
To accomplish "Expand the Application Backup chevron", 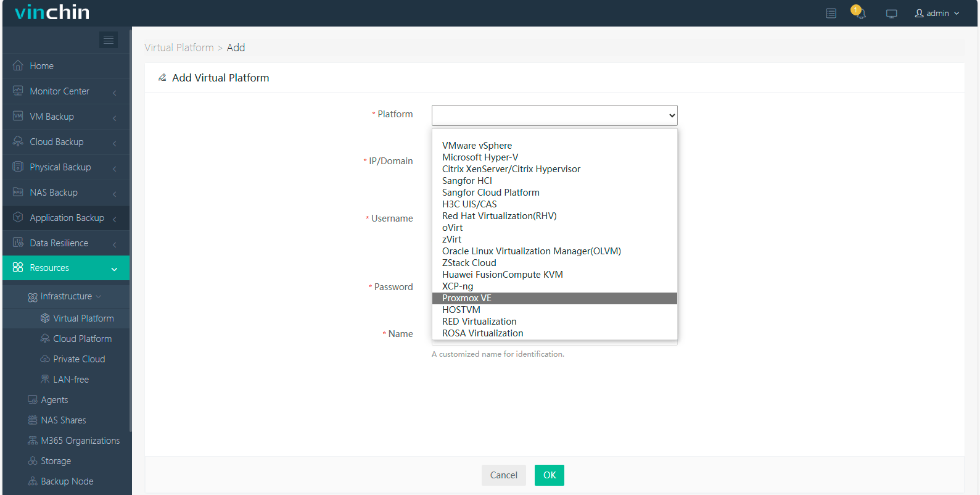I will click(115, 219).
